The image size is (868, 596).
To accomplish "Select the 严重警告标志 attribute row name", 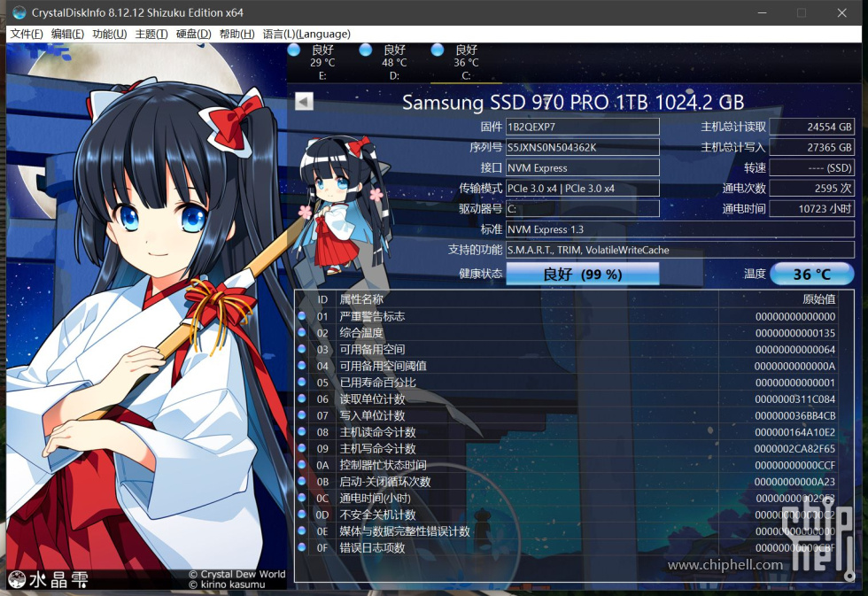I will pyautogui.click(x=372, y=316).
